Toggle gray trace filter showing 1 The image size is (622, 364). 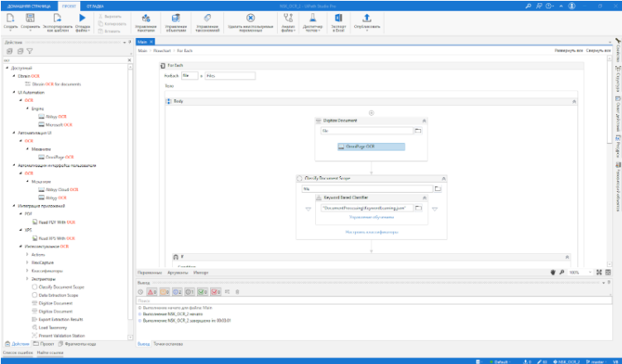tap(189, 292)
